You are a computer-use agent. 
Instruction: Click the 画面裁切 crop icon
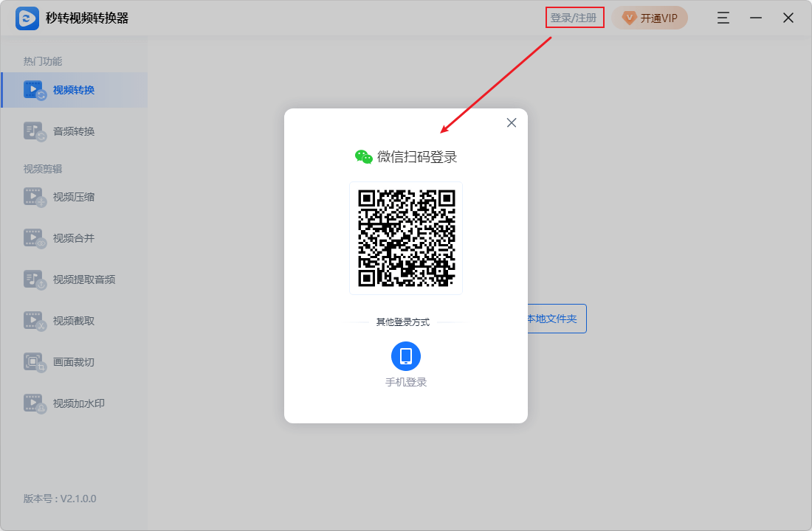[35, 362]
